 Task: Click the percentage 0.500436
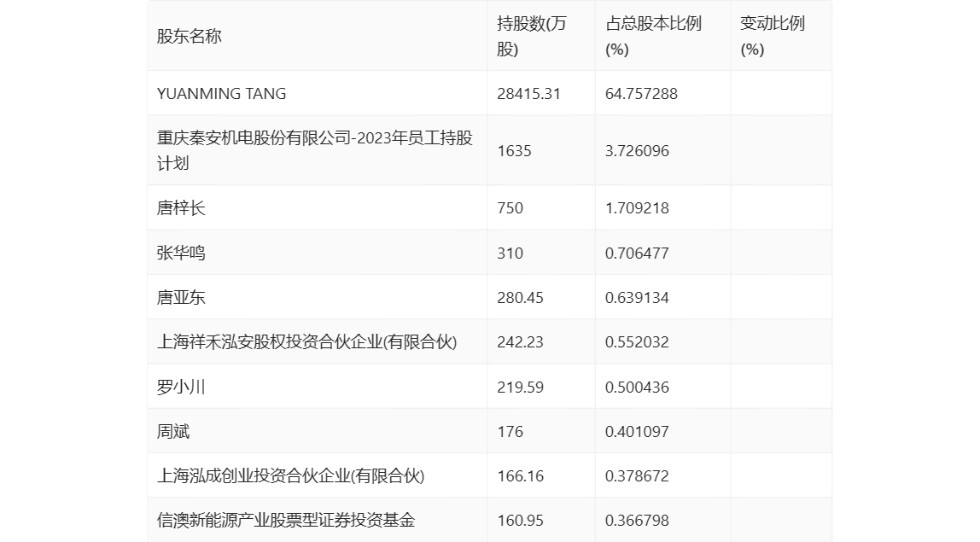[x=637, y=387]
